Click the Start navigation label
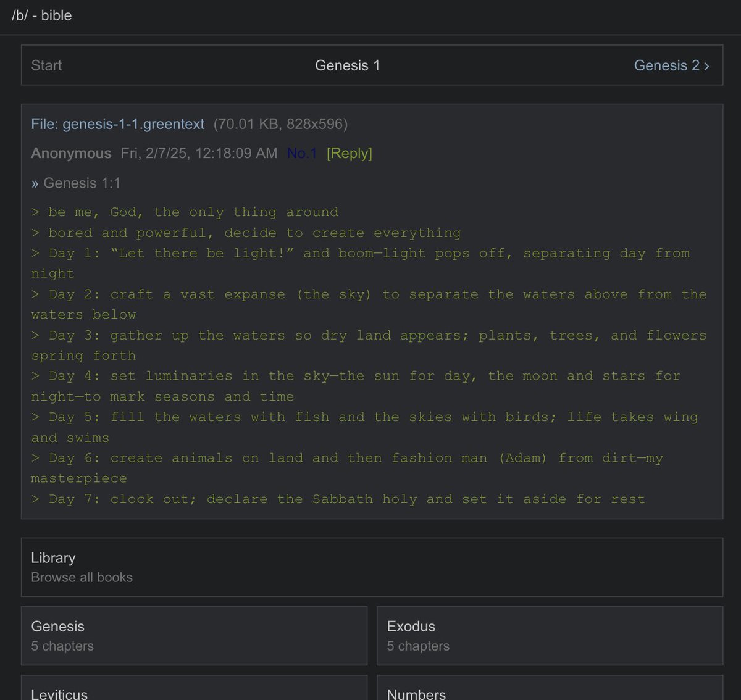741x700 pixels. click(x=46, y=65)
